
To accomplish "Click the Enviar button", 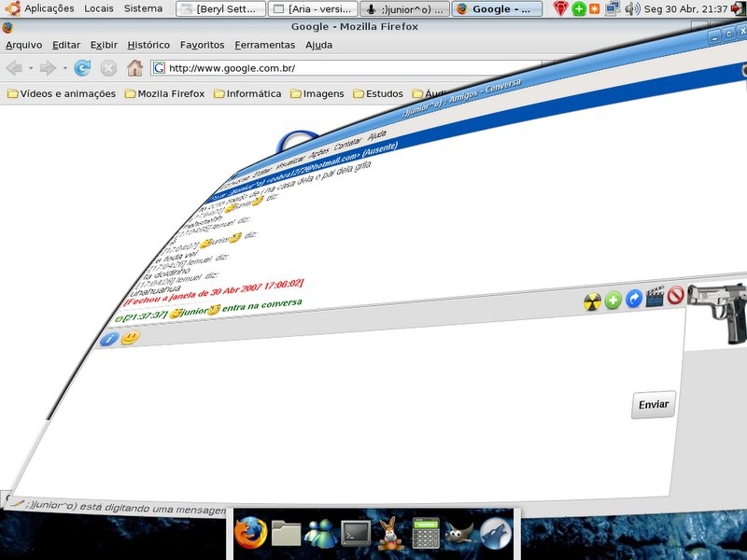I will coord(654,405).
